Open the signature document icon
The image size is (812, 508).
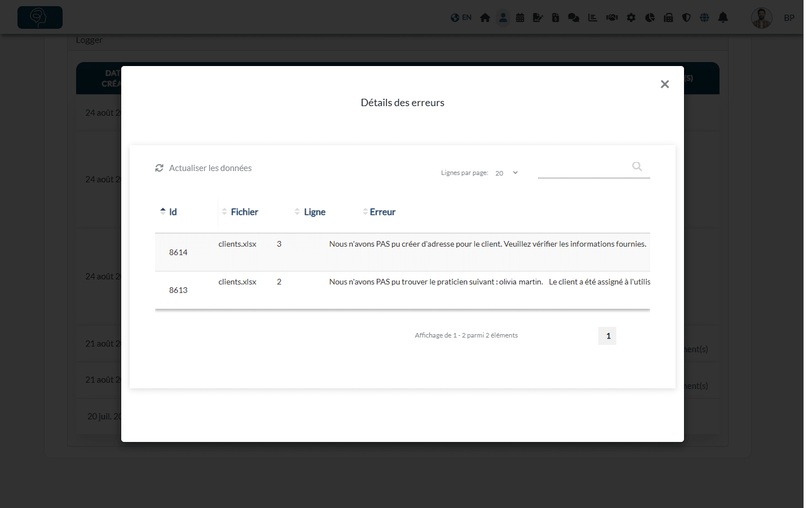(x=538, y=17)
